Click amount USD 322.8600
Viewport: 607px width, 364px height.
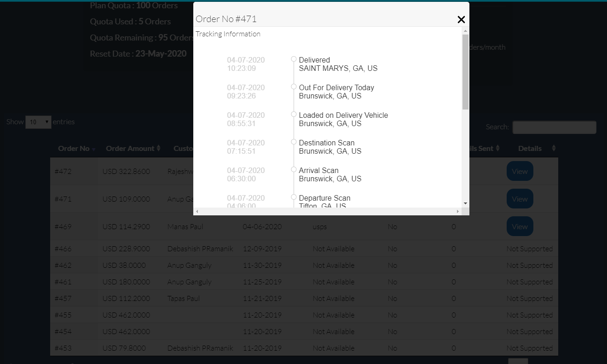[x=127, y=171]
